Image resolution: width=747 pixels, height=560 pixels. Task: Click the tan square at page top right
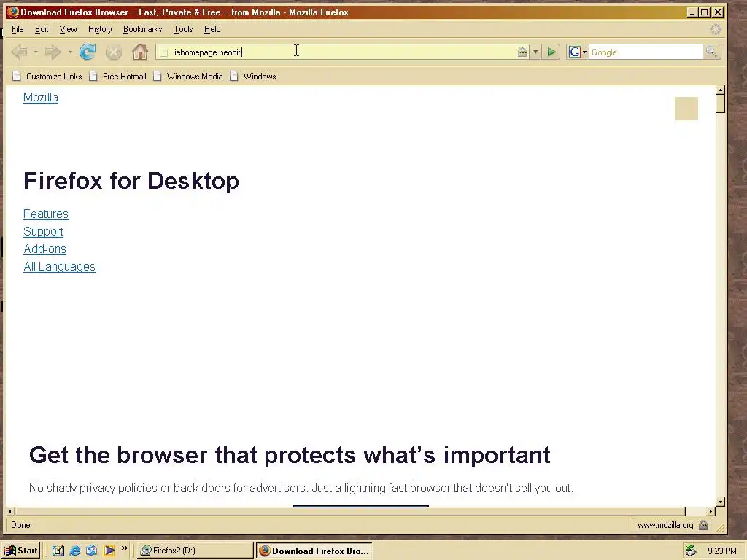[686, 109]
